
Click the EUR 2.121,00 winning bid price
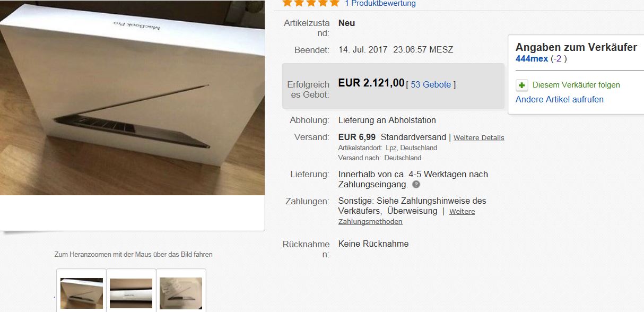(371, 83)
